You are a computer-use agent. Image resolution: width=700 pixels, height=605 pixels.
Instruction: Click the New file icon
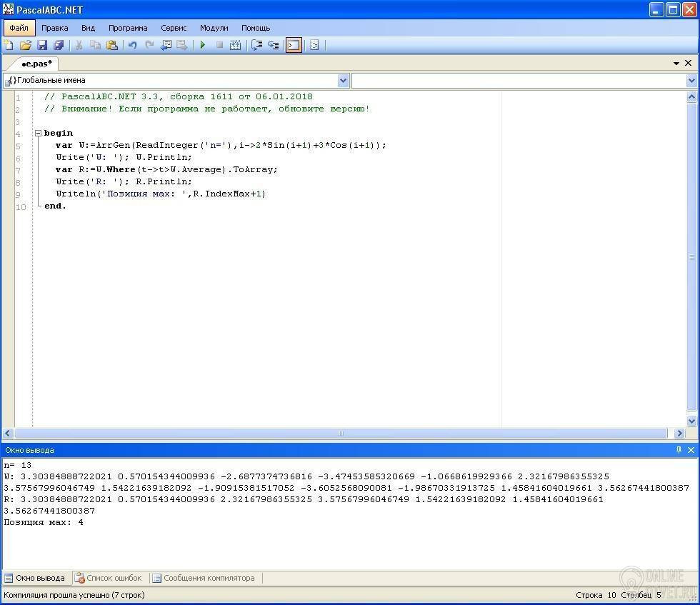point(9,45)
